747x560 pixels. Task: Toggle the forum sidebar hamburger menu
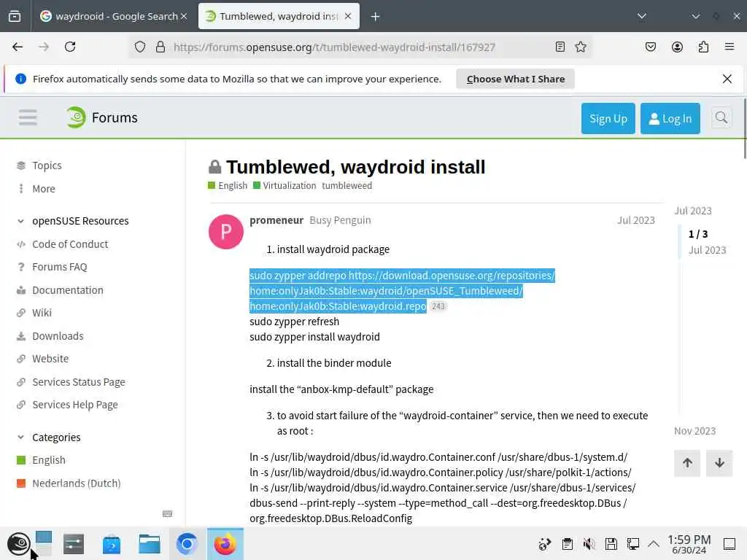28,117
